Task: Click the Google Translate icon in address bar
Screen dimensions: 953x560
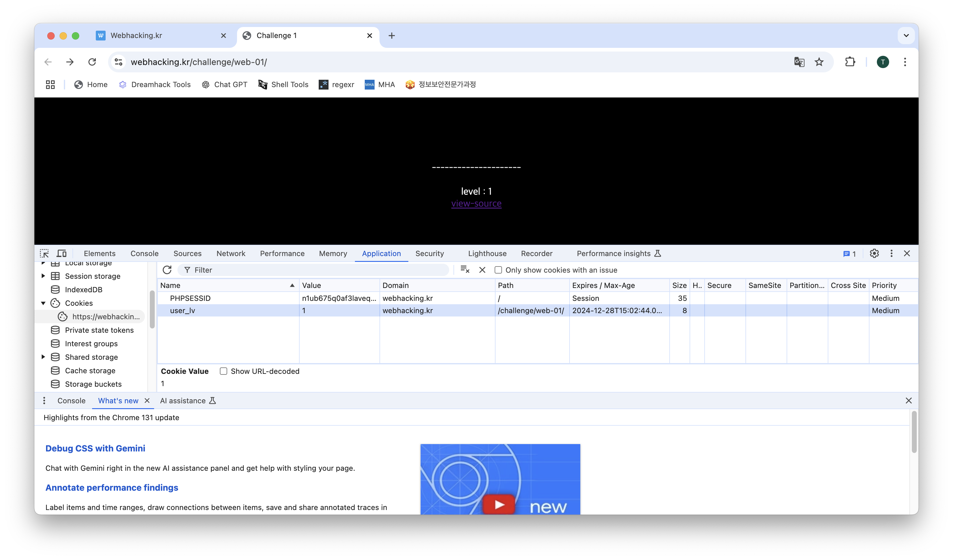Action: [799, 62]
